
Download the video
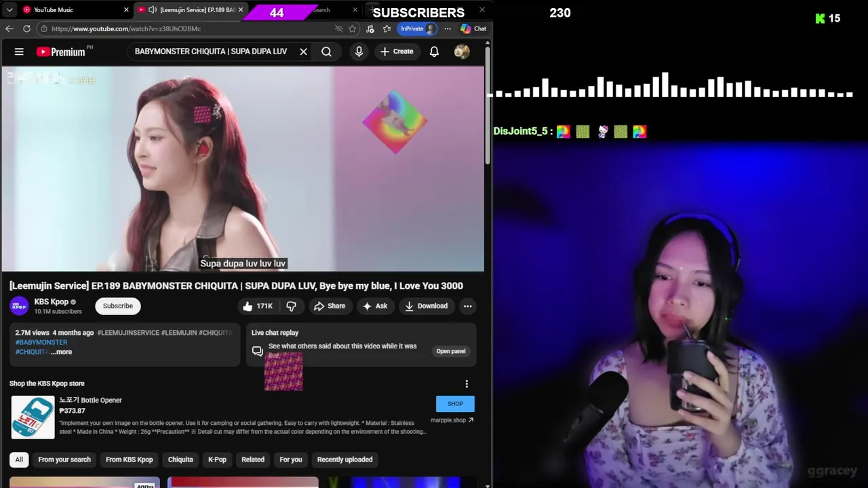pos(427,306)
